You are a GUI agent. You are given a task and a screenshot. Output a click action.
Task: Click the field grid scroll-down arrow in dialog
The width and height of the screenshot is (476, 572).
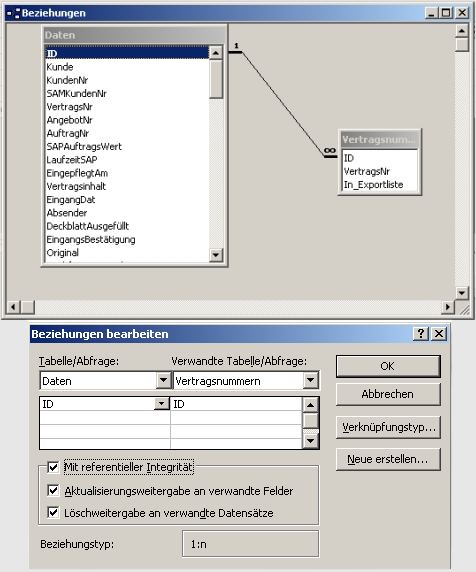point(310,441)
